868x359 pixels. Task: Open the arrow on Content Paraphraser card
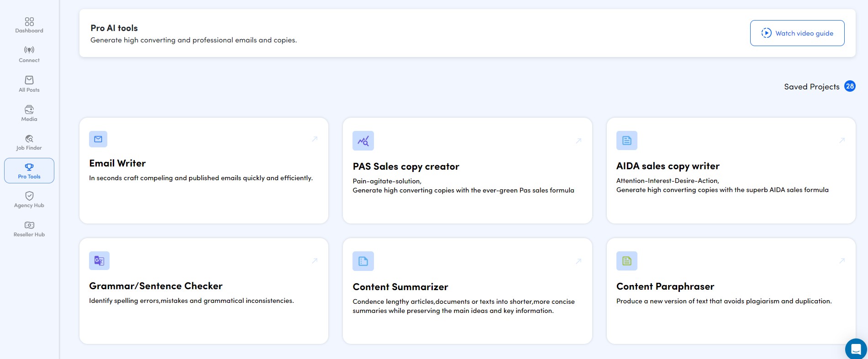coord(842,261)
